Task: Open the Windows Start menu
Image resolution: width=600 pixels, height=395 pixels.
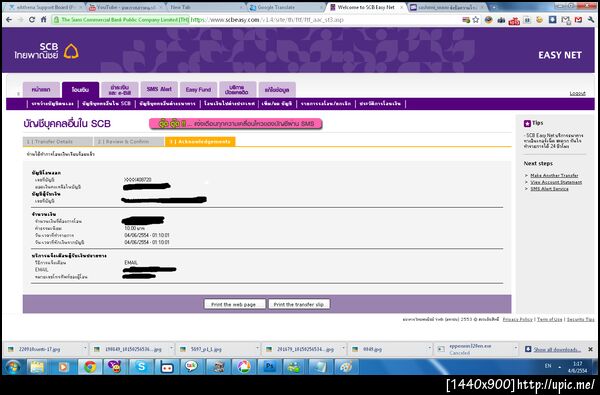Action: [13, 367]
